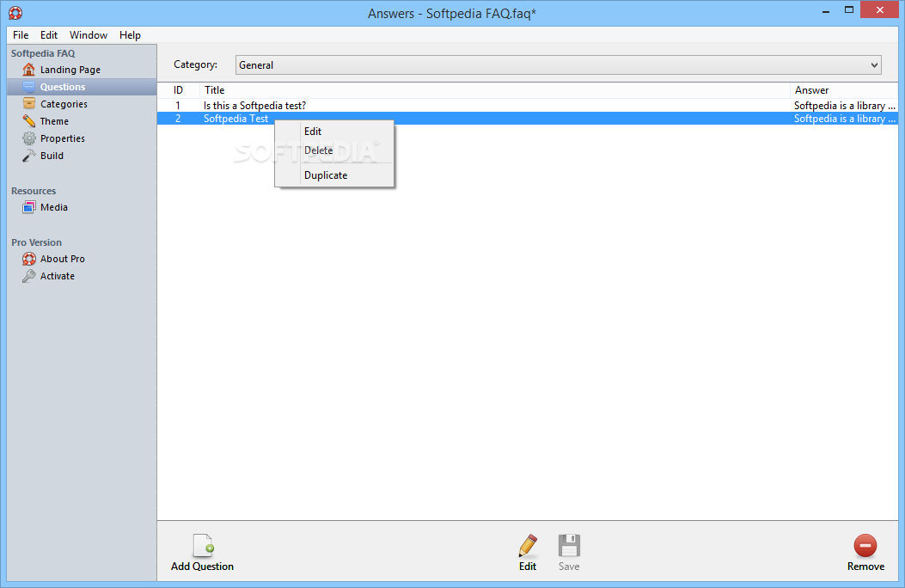Screen dimensions: 905x588
Task: Select the 'Softpedia Test' row title
Action: [x=236, y=119]
